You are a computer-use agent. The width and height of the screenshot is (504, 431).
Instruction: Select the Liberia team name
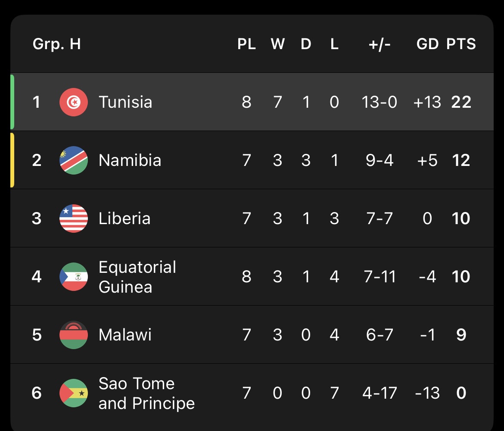pyautogui.click(x=124, y=219)
